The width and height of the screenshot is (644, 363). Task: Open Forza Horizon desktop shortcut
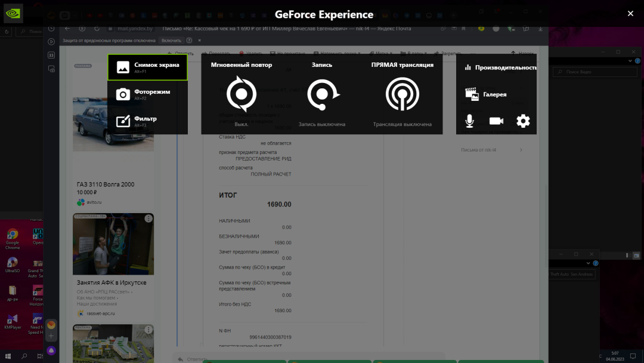(38, 295)
